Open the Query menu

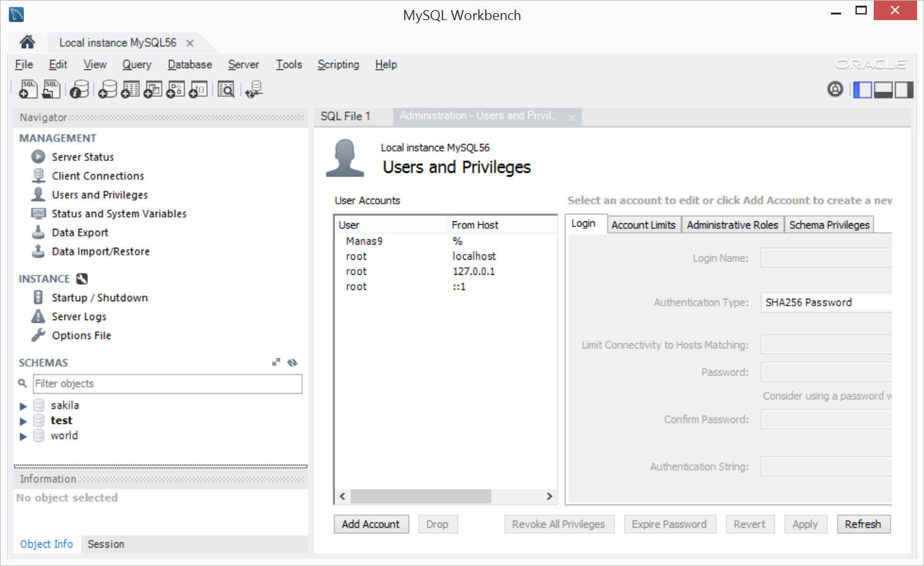point(136,64)
